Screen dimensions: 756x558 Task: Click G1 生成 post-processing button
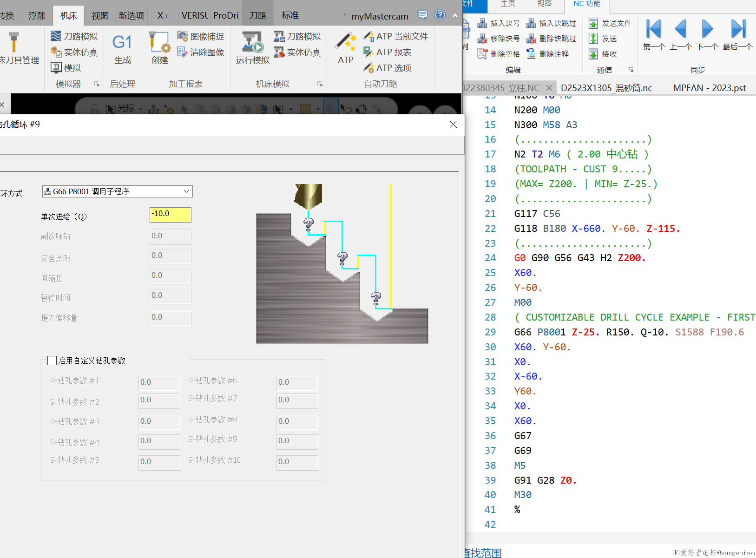pos(122,49)
